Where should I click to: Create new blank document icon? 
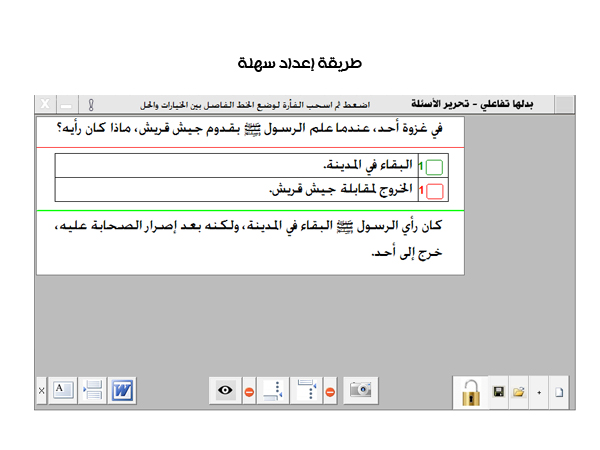point(559,392)
